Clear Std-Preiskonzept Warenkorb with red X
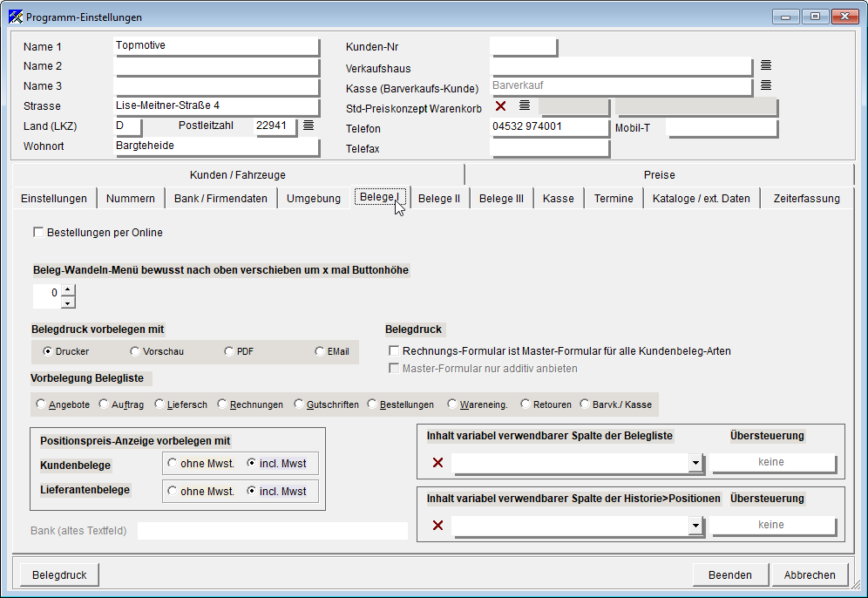The image size is (868, 598). click(500, 105)
